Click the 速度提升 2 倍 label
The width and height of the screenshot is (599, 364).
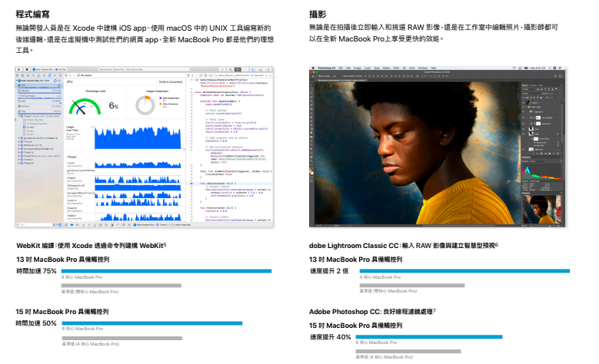click(x=329, y=271)
